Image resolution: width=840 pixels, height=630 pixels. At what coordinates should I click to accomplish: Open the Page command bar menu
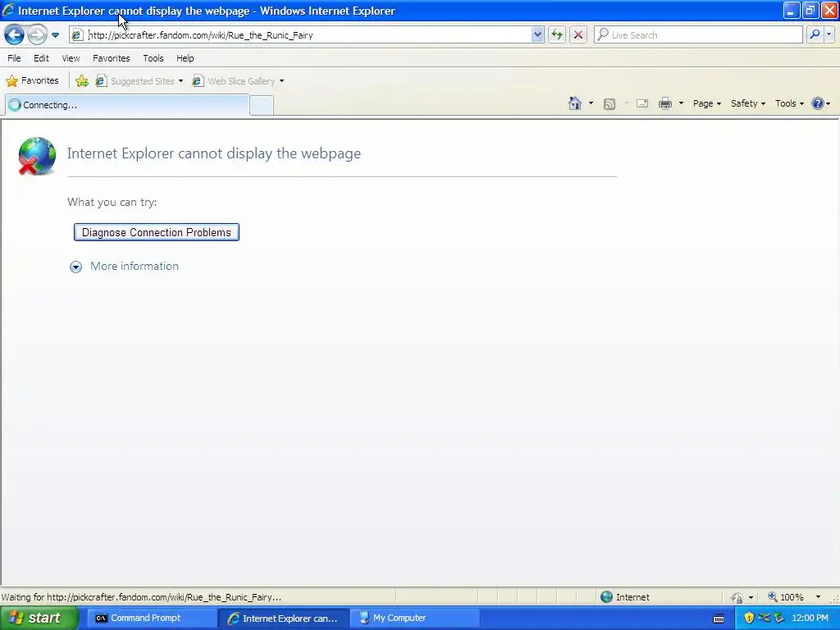click(x=706, y=103)
